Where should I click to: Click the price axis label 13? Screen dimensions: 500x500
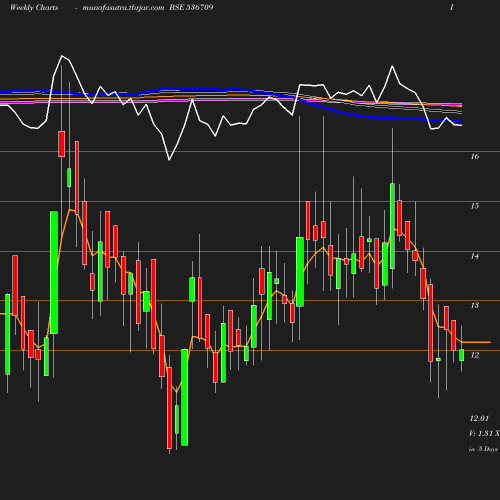[x=475, y=305]
